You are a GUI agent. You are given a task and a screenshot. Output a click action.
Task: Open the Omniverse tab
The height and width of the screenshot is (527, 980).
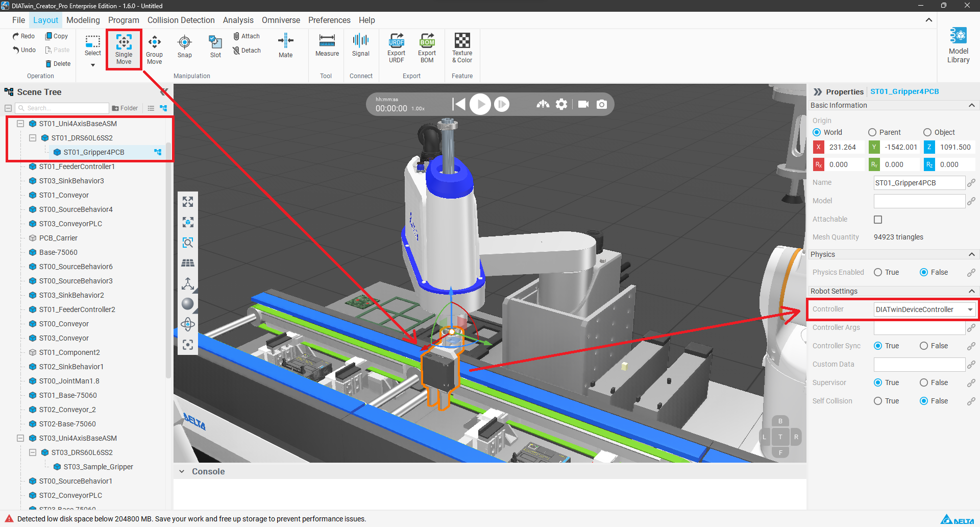coord(281,20)
